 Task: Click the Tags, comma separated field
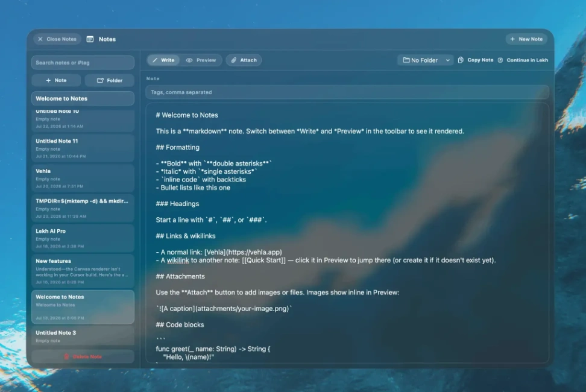[347, 92]
